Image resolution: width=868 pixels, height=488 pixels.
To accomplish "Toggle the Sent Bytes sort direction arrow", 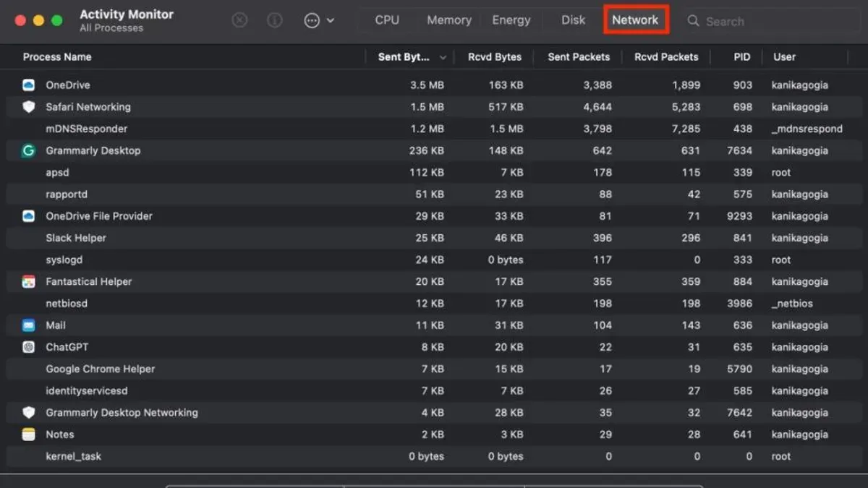I will click(x=443, y=57).
